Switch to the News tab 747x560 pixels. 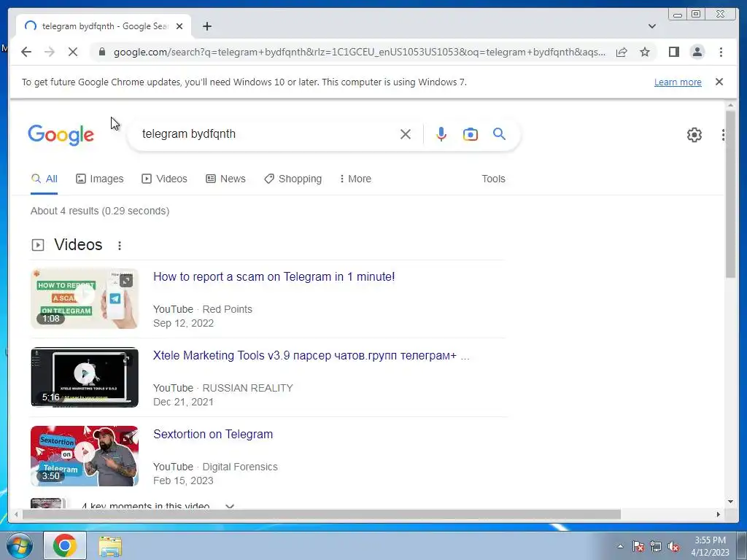[226, 179]
